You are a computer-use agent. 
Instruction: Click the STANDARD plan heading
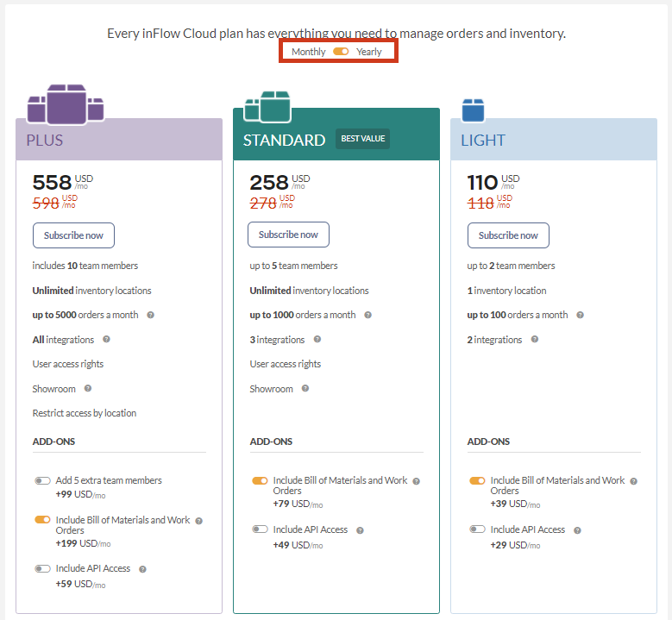point(284,140)
